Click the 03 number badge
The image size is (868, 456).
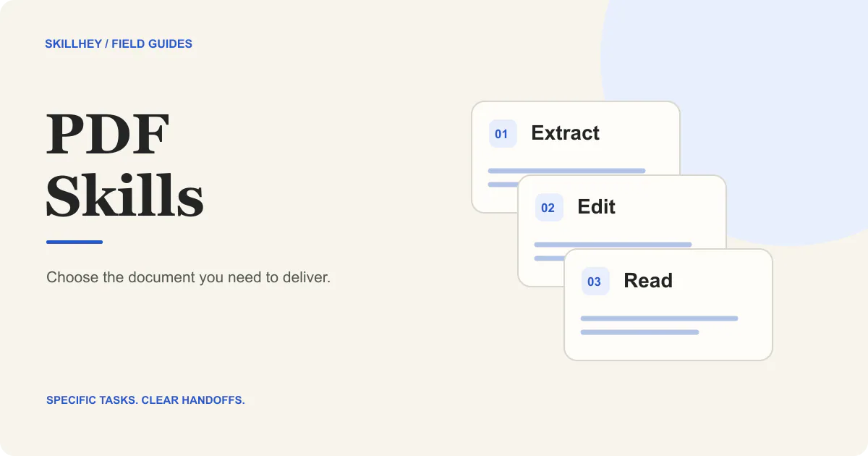tap(595, 282)
